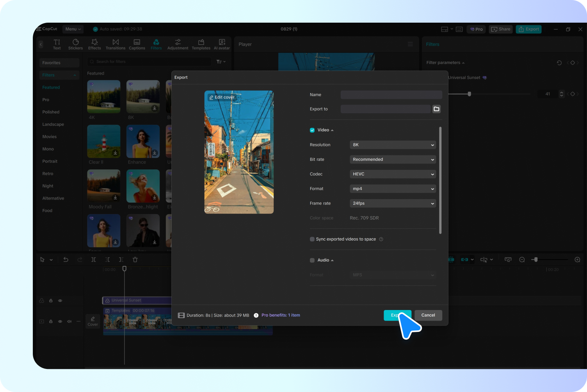This screenshot has width=587, height=392.
Task: Open the Resolution dropdown showing 8K
Action: click(393, 145)
